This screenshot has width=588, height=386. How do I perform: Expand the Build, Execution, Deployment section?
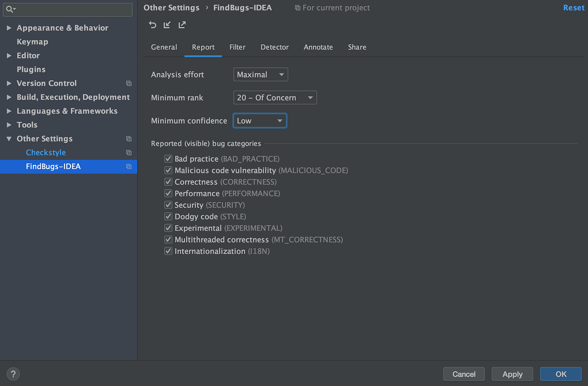tap(9, 97)
